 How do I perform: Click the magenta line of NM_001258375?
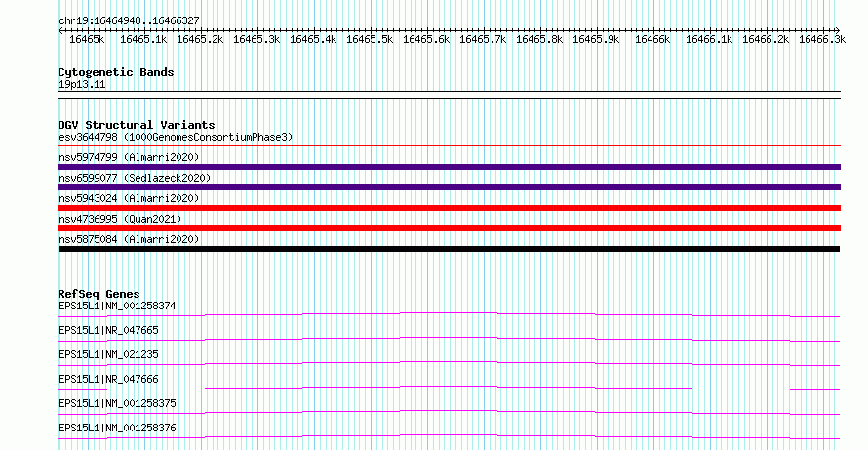(449, 412)
